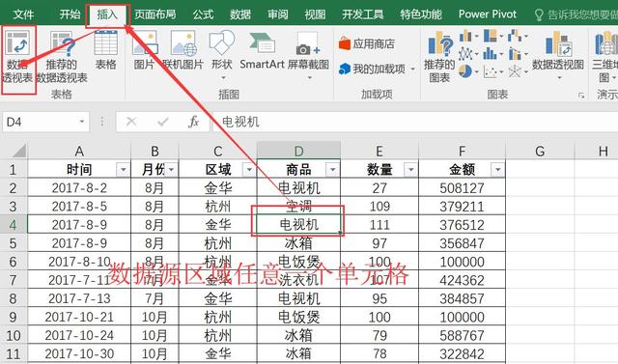The image size is (618, 364).
Task: Expand the My Add-ins dropdown arrow
Action: (x=412, y=70)
